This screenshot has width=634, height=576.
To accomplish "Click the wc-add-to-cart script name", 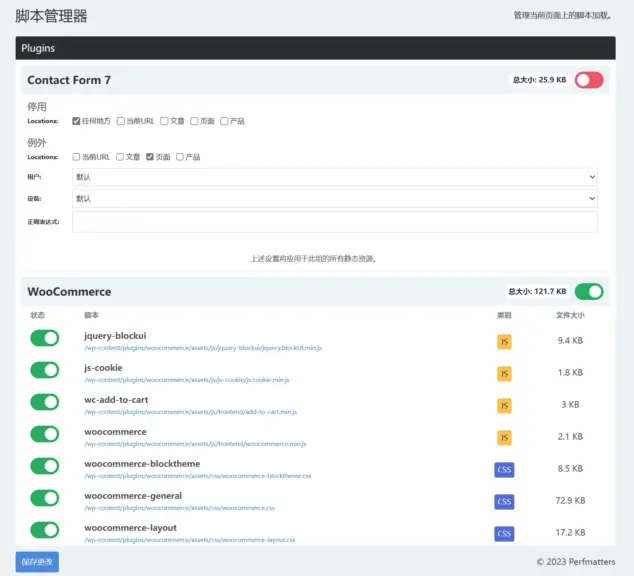I will point(116,400).
